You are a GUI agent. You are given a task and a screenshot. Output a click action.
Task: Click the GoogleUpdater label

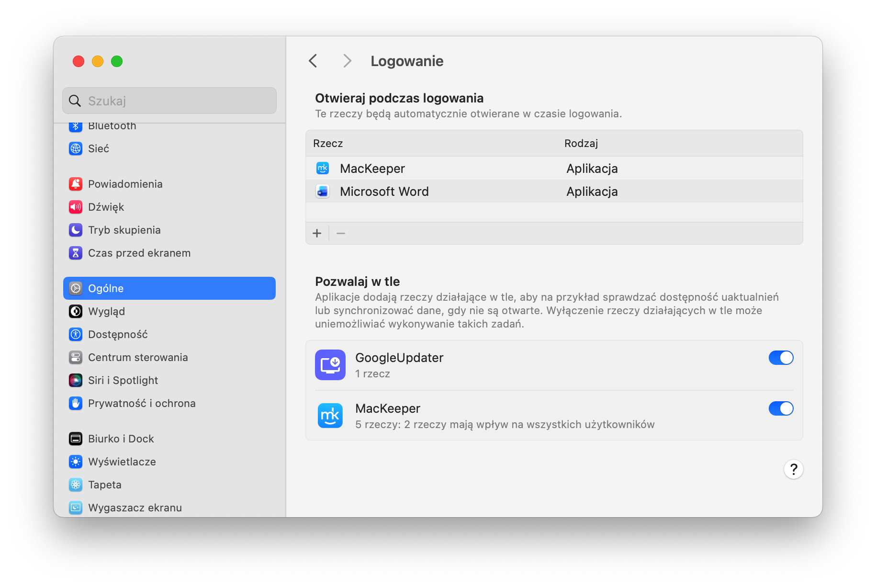pyautogui.click(x=399, y=358)
